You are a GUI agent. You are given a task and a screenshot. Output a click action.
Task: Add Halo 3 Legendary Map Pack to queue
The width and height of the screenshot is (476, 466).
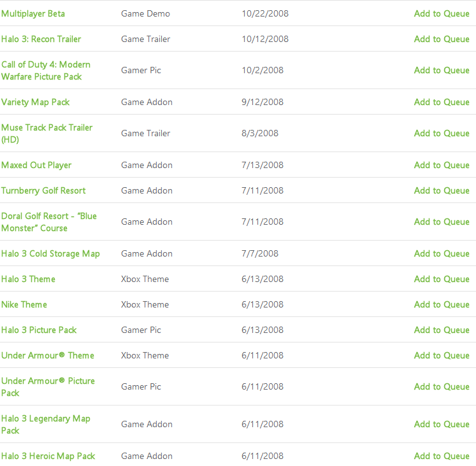[442, 425]
